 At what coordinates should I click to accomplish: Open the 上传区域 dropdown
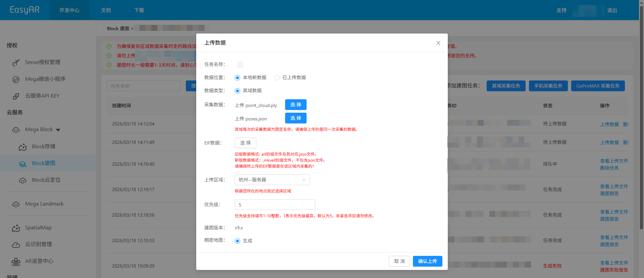click(x=272, y=180)
